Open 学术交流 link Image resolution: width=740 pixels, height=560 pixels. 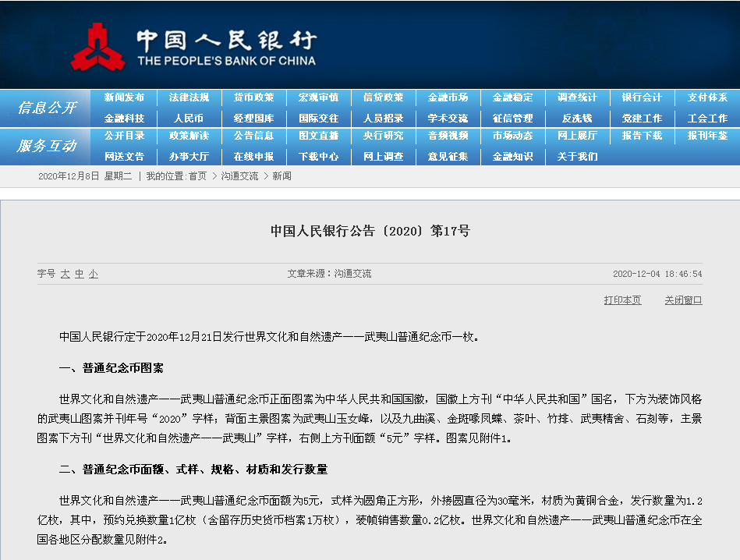click(448, 118)
